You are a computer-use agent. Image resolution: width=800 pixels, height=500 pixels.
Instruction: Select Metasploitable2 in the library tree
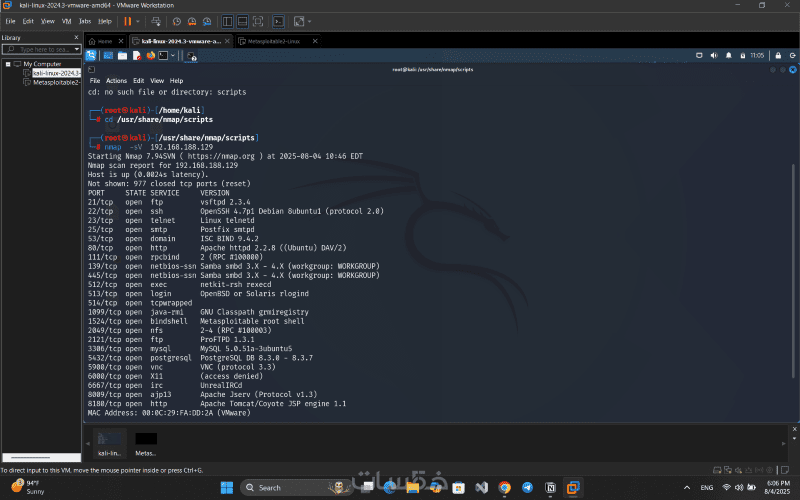pyautogui.click(x=56, y=83)
